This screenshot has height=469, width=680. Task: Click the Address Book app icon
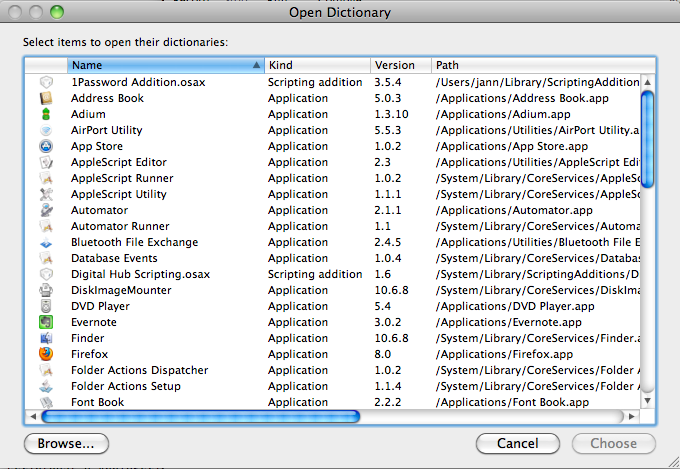[46, 98]
